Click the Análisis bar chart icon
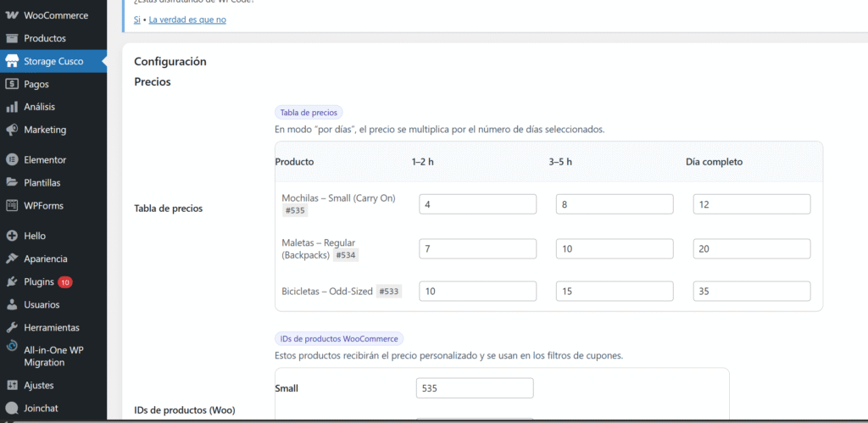 pos(12,107)
